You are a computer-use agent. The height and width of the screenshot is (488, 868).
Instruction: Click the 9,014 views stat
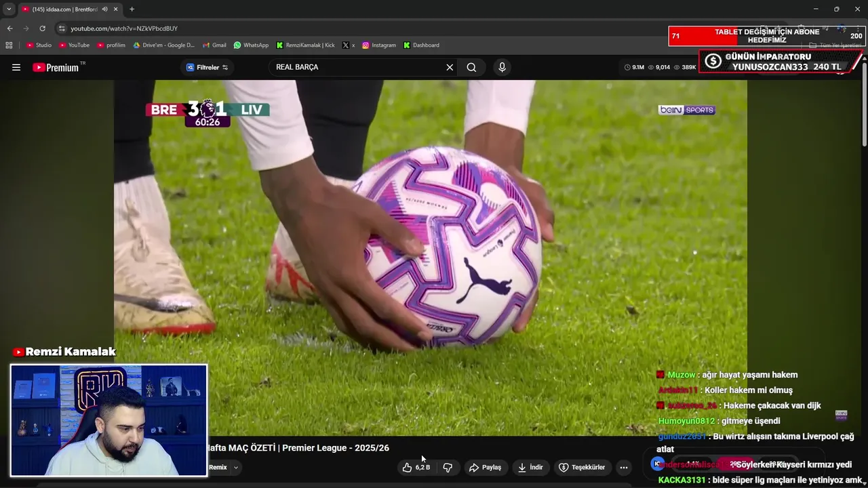click(x=659, y=67)
